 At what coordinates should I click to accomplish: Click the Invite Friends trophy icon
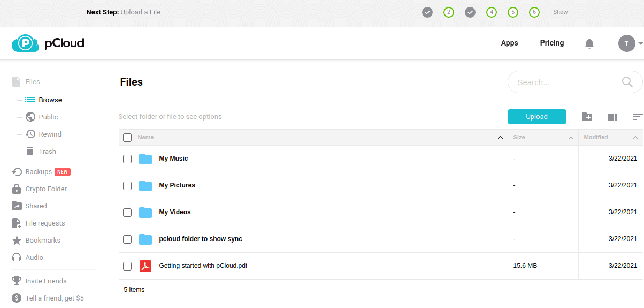click(x=17, y=281)
